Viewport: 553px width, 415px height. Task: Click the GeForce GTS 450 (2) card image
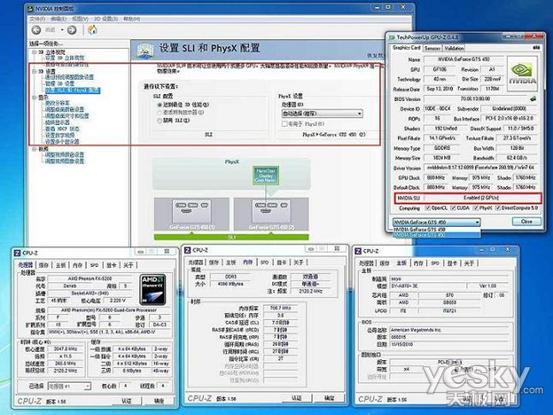[x=271, y=214]
